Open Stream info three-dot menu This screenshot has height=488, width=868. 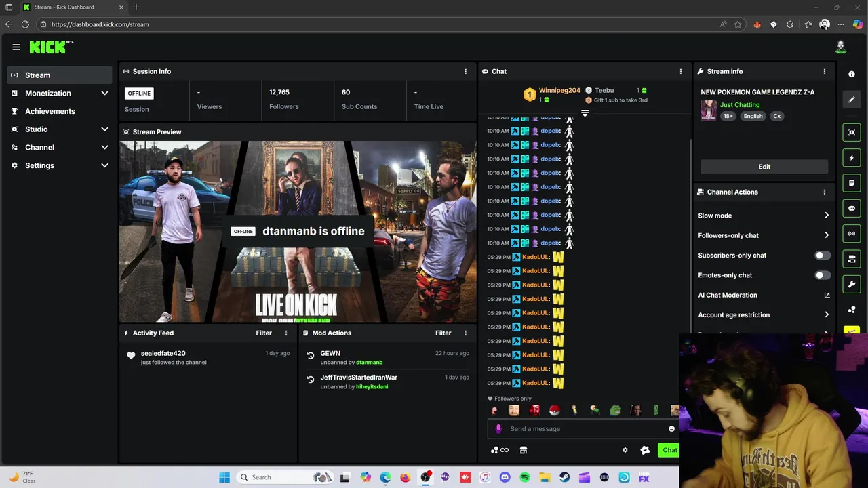pos(825,71)
